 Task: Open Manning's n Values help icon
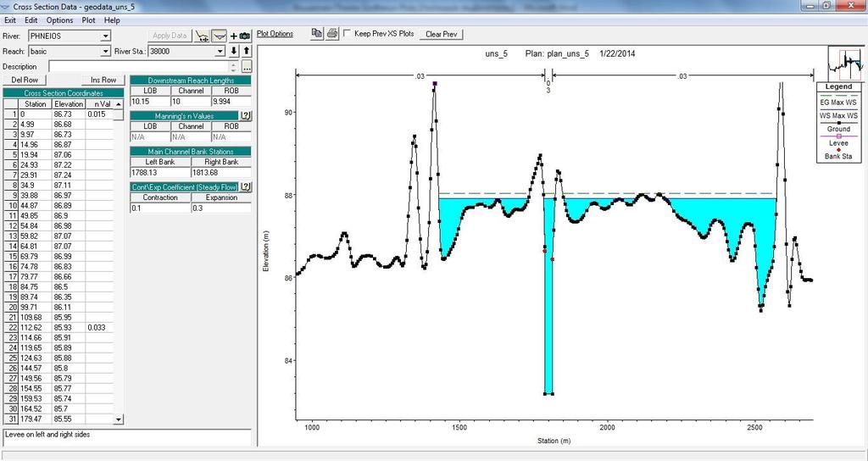(x=246, y=115)
